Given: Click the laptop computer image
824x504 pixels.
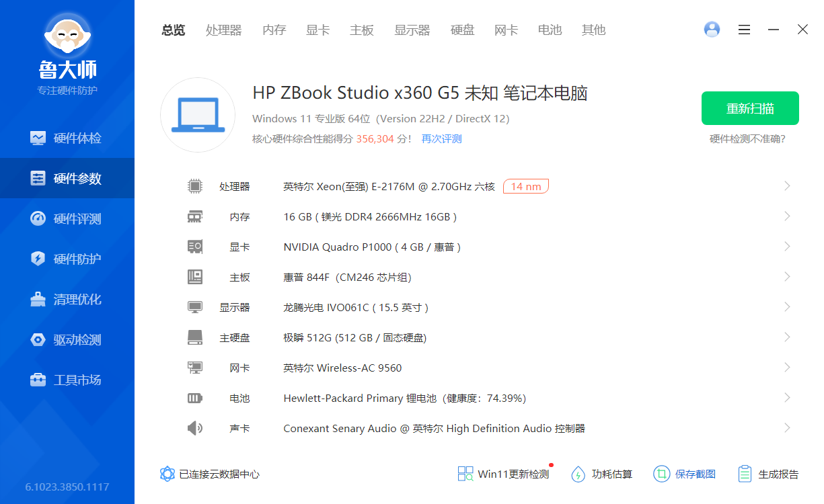Looking at the screenshot, I should pyautogui.click(x=198, y=115).
